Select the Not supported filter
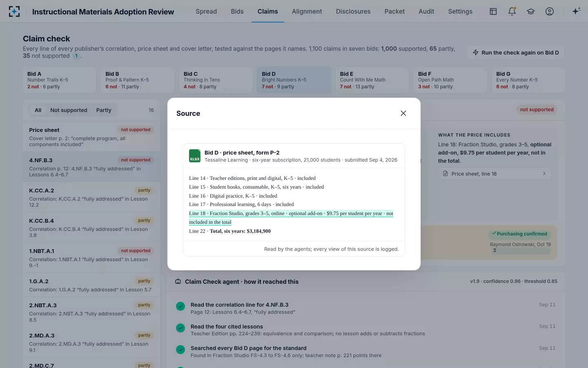 click(69, 110)
